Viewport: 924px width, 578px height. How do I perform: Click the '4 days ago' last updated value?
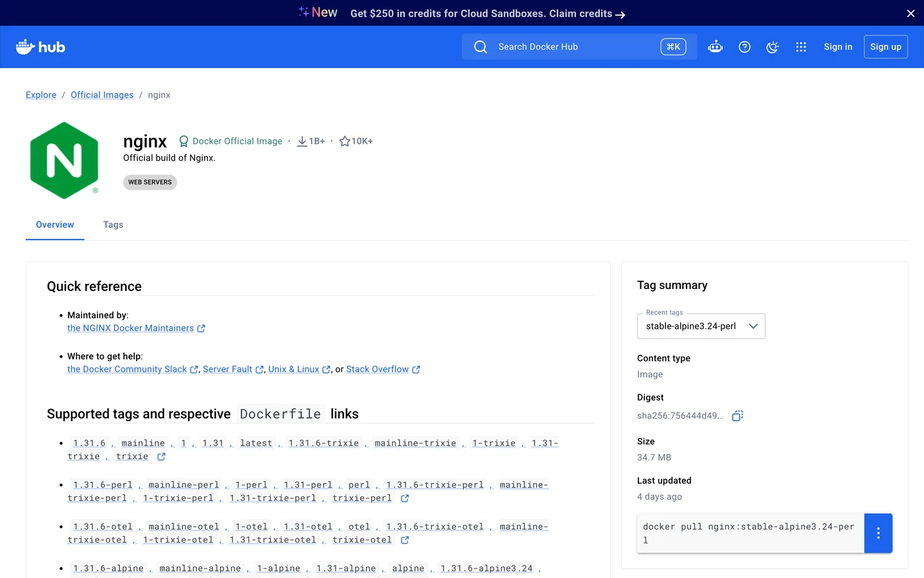click(x=660, y=496)
